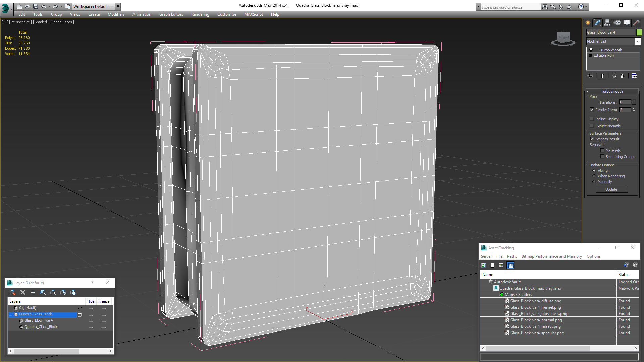Open Communication Center satellite icon
The width and height of the screenshot is (644, 362).
point(561,7)
